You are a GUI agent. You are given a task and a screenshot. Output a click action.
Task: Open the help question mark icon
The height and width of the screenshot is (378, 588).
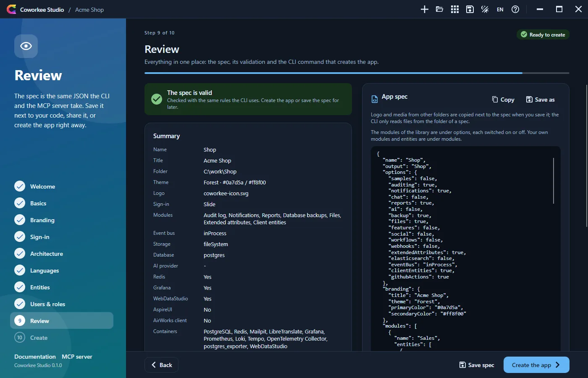[515, 9]
